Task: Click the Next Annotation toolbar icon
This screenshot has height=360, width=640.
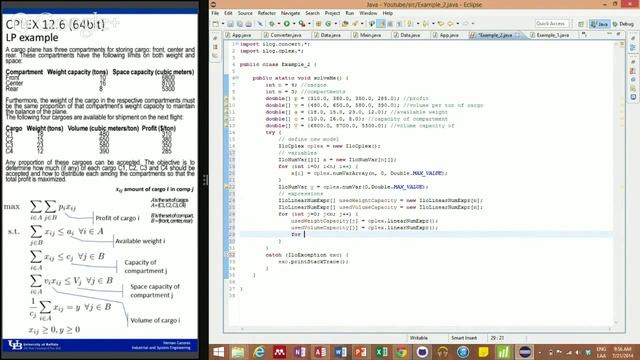Action: 409,24
